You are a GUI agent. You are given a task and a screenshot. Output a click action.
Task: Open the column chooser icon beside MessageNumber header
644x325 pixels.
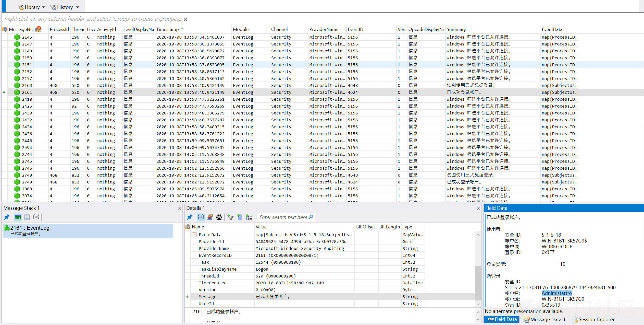pyautogui.click(x=5, y=29)
